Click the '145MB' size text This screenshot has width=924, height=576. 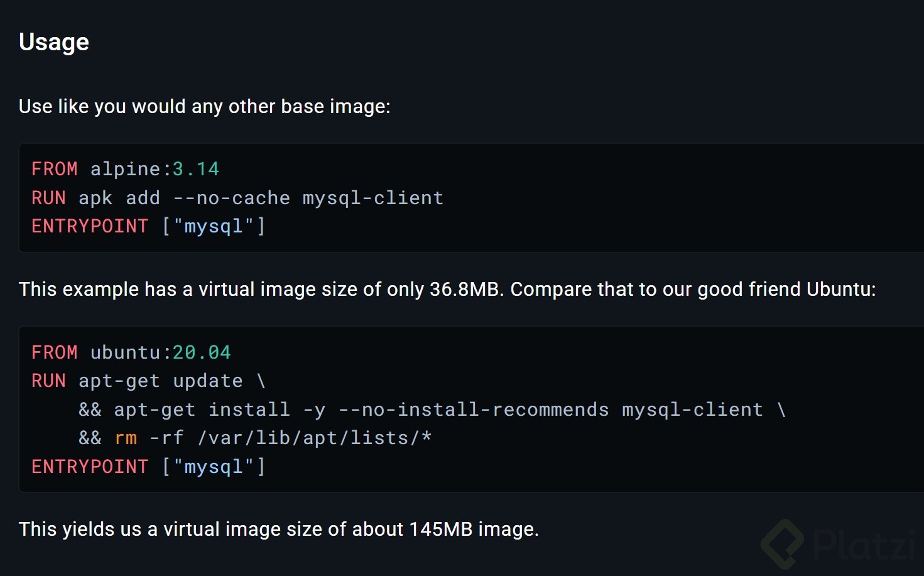point(440,529)
